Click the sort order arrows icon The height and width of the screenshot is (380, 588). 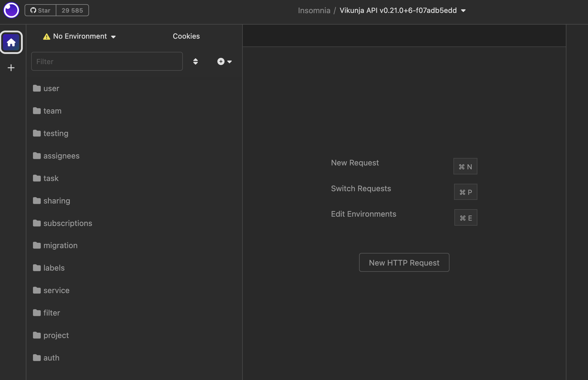(x=195, y=61)
